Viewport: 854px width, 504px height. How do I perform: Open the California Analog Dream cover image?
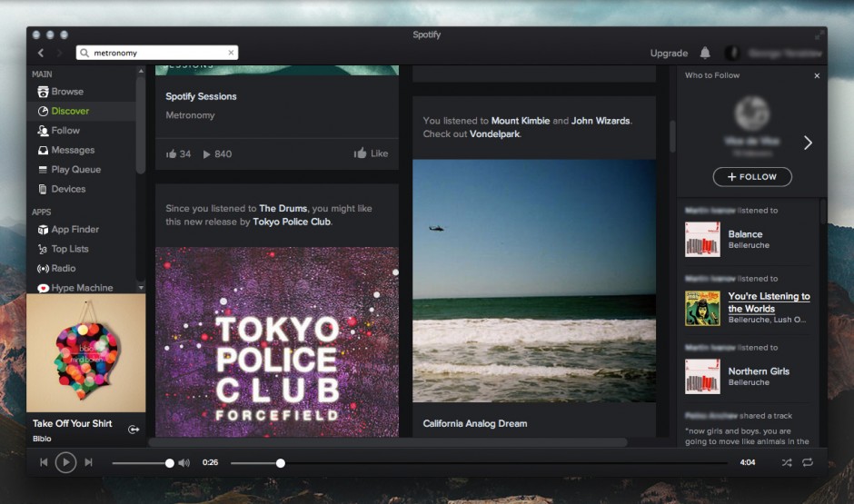(534, 281)
